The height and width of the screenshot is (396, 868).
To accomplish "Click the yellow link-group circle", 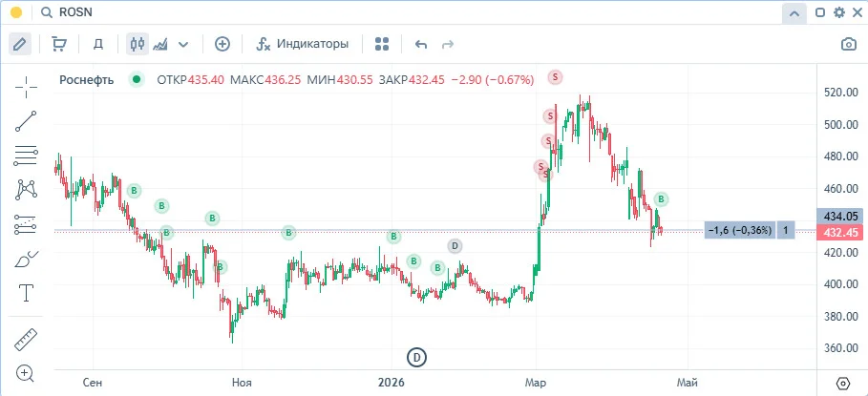I will [x=16, y=12].
